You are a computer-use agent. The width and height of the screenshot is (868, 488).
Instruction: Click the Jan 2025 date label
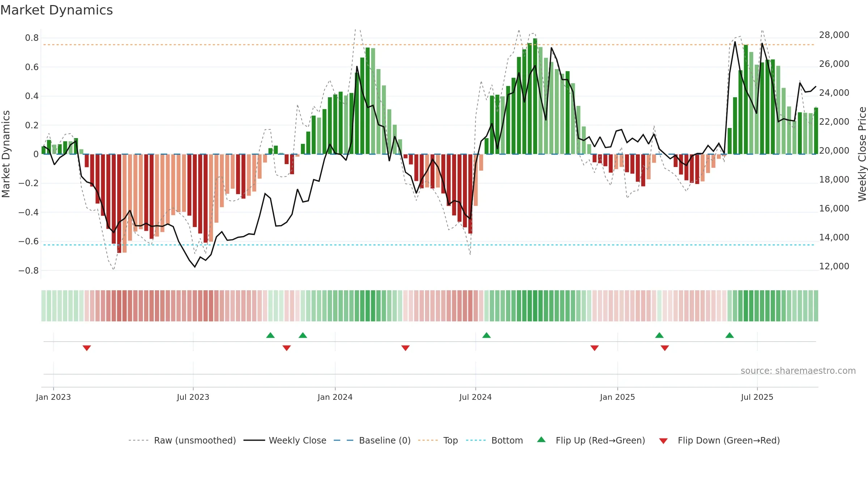pos(618,397)
